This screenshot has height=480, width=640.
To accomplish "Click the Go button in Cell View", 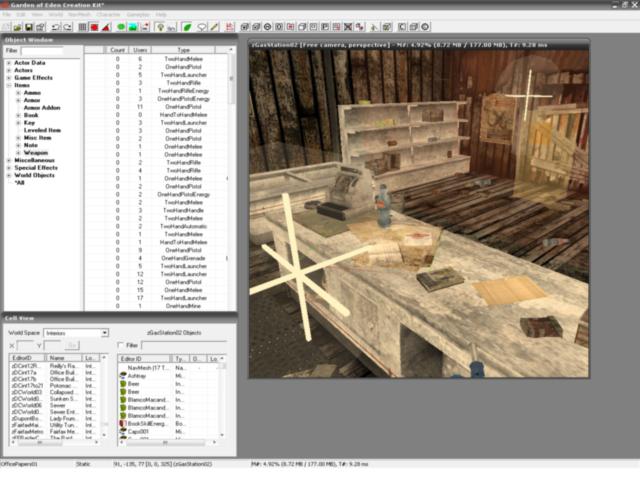I will tap(72, 346).
